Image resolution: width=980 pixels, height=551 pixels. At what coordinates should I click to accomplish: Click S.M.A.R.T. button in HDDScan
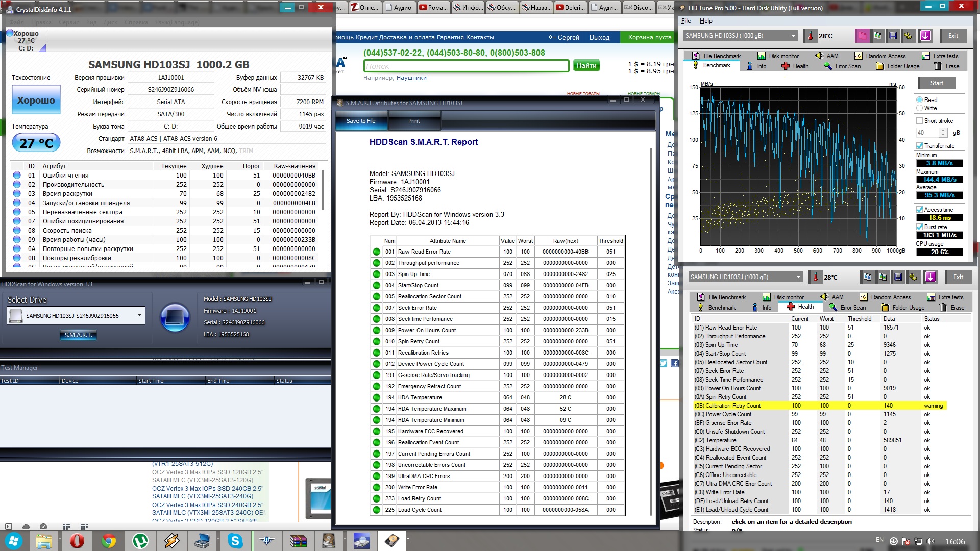pos(78,335)
